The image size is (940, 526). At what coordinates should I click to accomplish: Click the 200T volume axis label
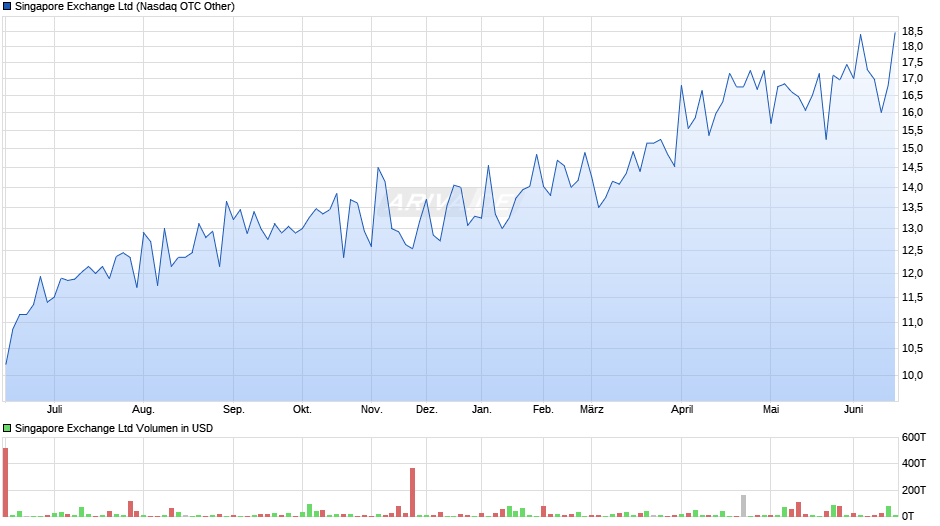click(x=914, y=489)
